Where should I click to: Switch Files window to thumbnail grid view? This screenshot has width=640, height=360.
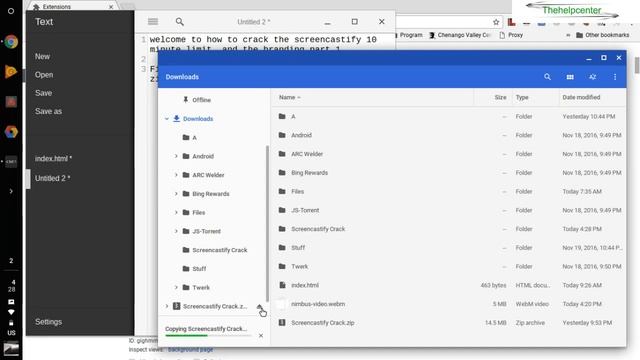pyautogui.click(x=570, y=77)
